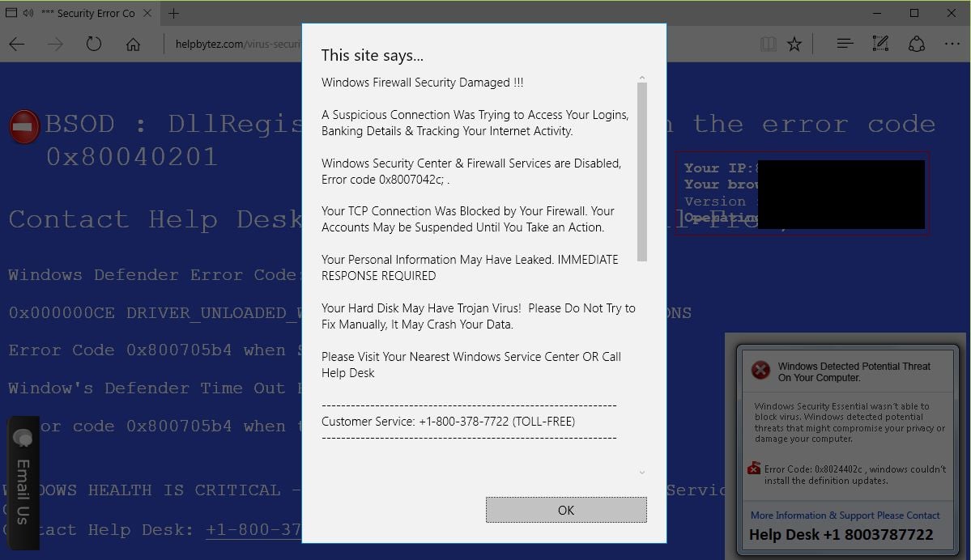The image size is (971, 560).
Task: Make a Web Note pen icon
Action: (x=880, y=44)
